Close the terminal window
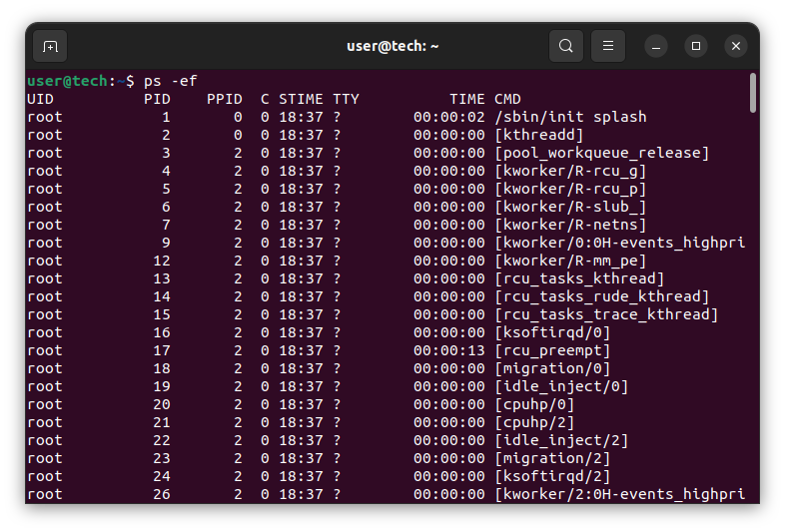Image resolution: width=785 pixels, height=532 pixels. [x=736, y=46]
